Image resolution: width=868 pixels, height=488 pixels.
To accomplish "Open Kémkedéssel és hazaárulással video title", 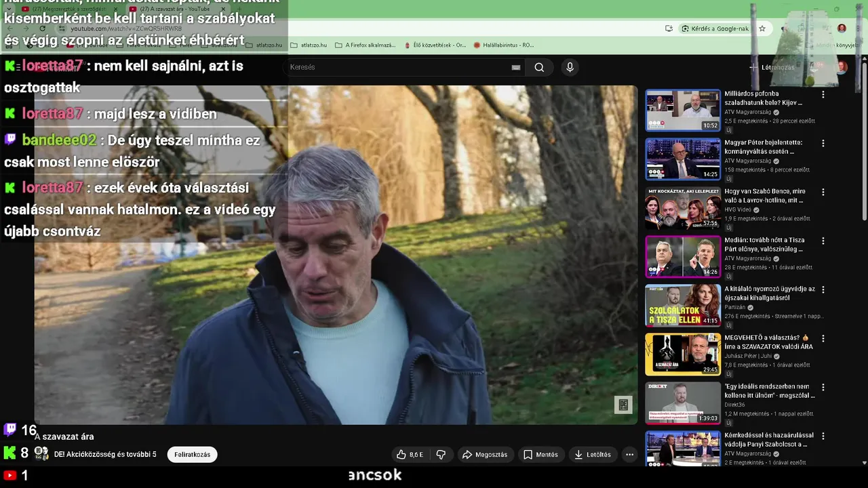I will pyautogui.click(x=769, y=440).
